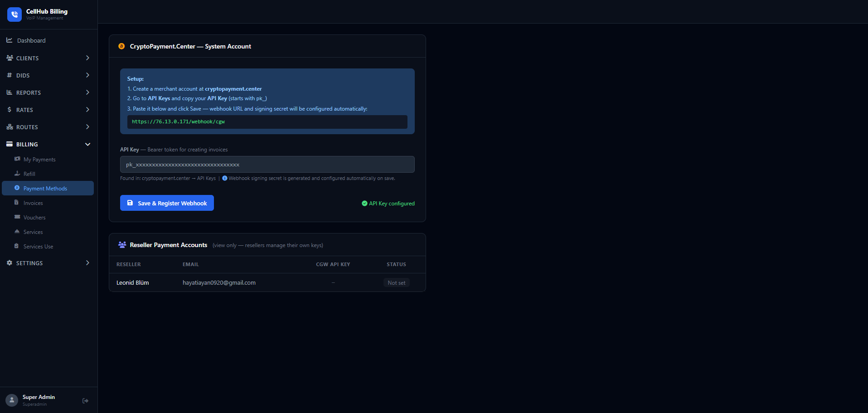Image resolution: width=868 pixels, height=413 pixels.
Task: Click the webhook URL code box
Action: pos(267,121)
